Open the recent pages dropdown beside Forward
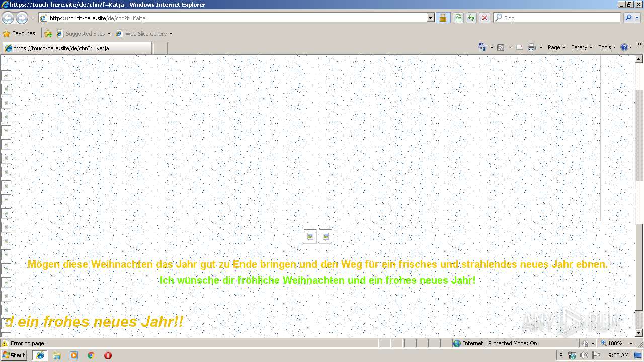Image resolution: width=644 pixels, height=362 pixels. (33, 18)
